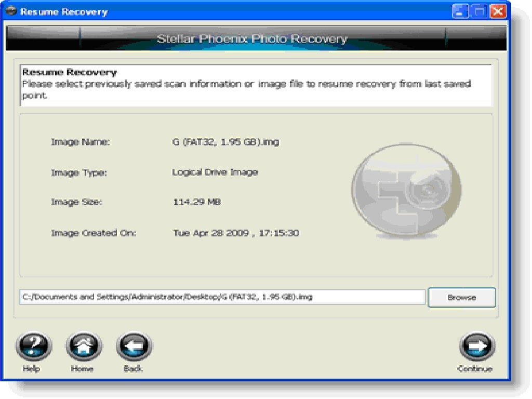
Task: Click the disabled maximize window button
Action: [479, 12]
